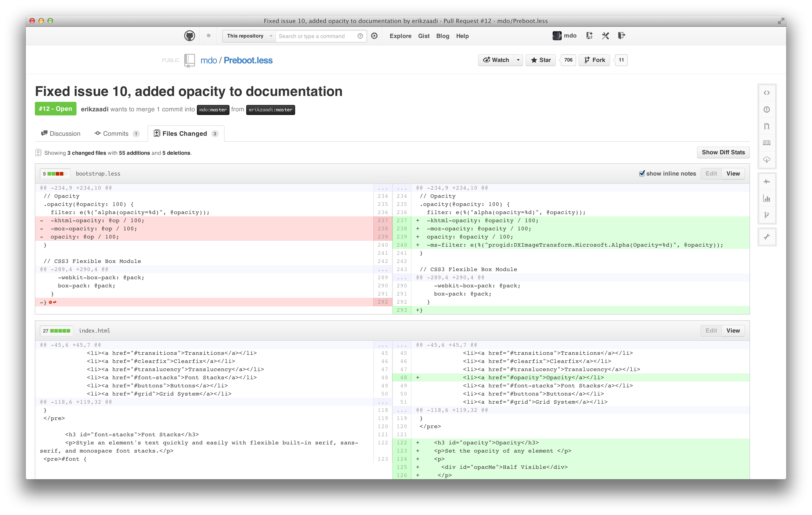
Task: Open the command bar help icon
Action: click(360, 36)
